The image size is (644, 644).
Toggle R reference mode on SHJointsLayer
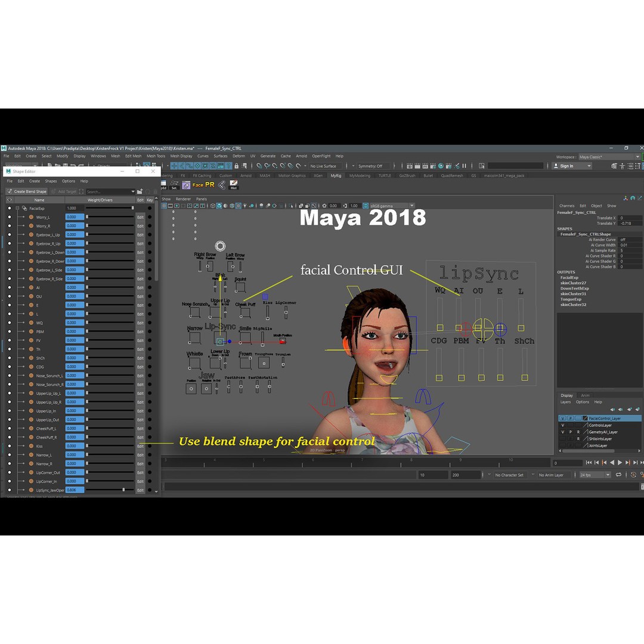coord(578,439)
